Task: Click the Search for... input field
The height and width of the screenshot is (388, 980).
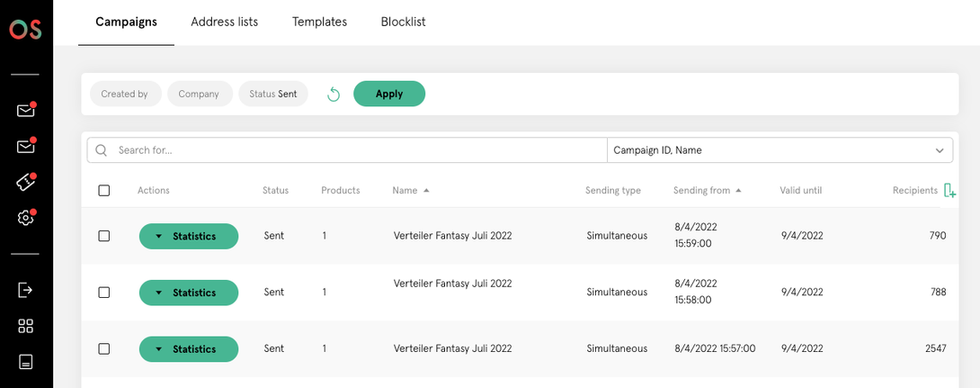Action: (x=358, y=150)
